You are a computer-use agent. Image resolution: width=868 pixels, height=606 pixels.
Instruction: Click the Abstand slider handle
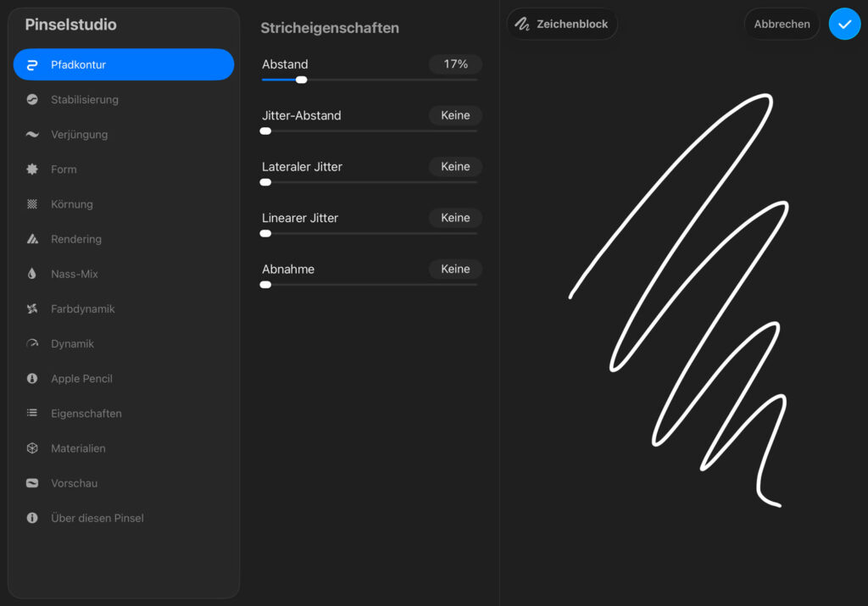pos(301,80)
